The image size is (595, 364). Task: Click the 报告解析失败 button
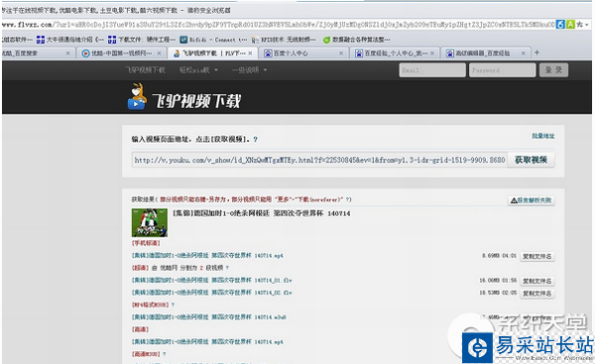(532, 200)
